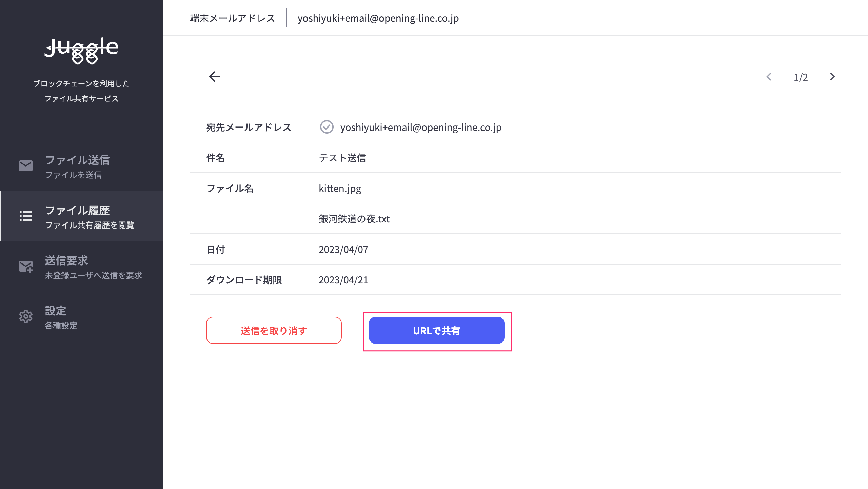This screenshot has height=489, width=868.
Task: Click the gear icon for 設定
Action: pyautogui.click(x=26, y=316)
